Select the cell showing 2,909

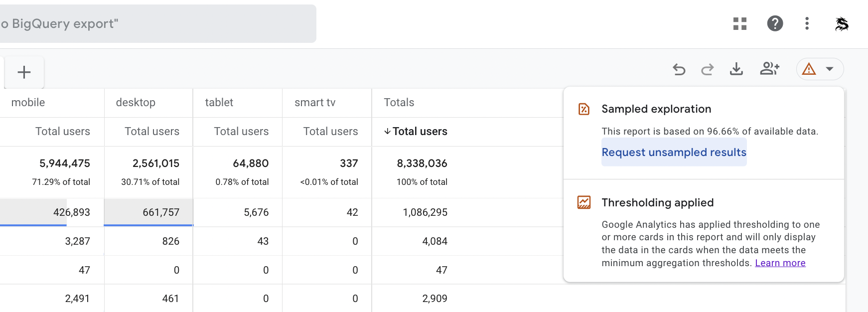pyautogui.click(x=434, y=299)
